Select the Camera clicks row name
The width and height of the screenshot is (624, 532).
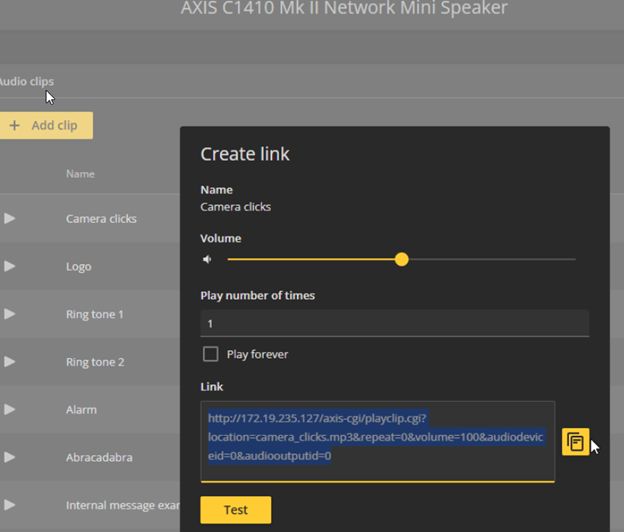[x=101, y=218]
